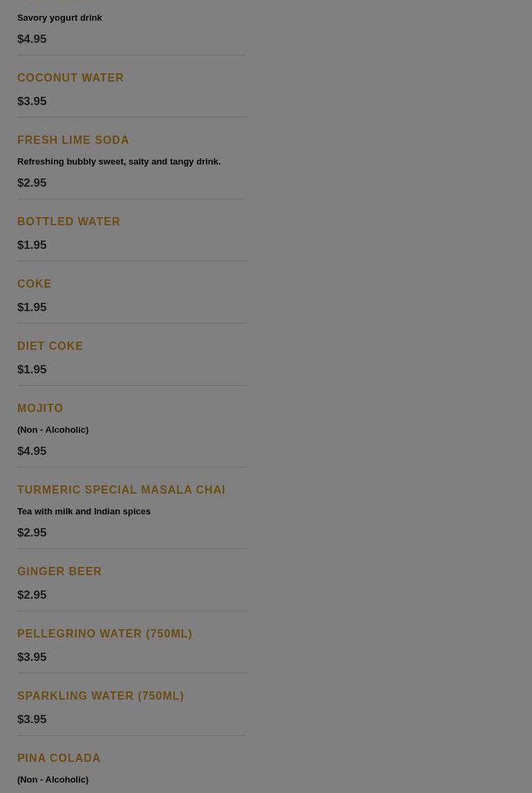The width and height of the screenshot is (532, 793).
Task: Click the Ginger Beer $2.95 price
Action: pos(32,595)
